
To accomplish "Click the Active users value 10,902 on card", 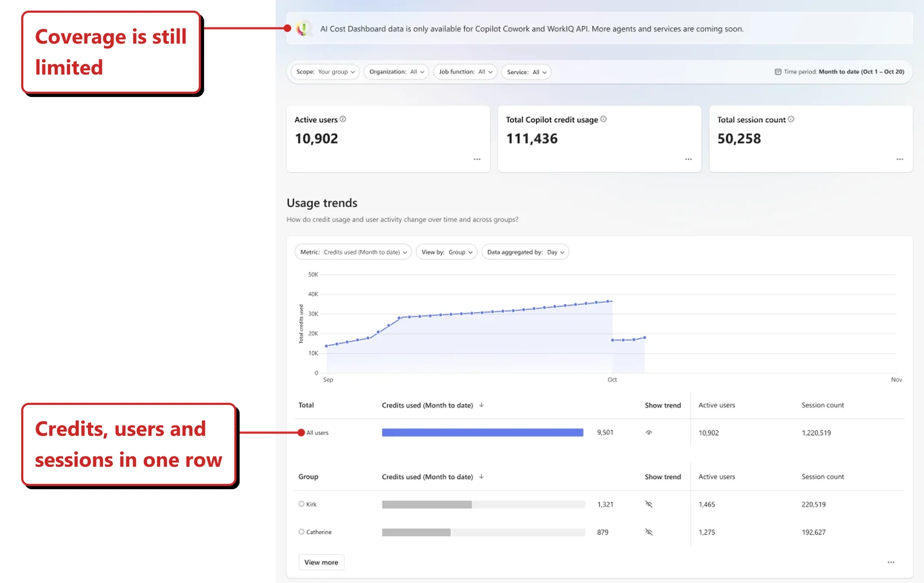I will tap(316, 138).
